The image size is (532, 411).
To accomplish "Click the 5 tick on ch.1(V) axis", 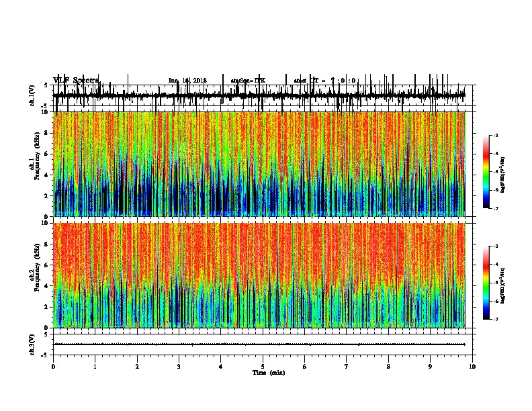I will [x=46, y=85].
